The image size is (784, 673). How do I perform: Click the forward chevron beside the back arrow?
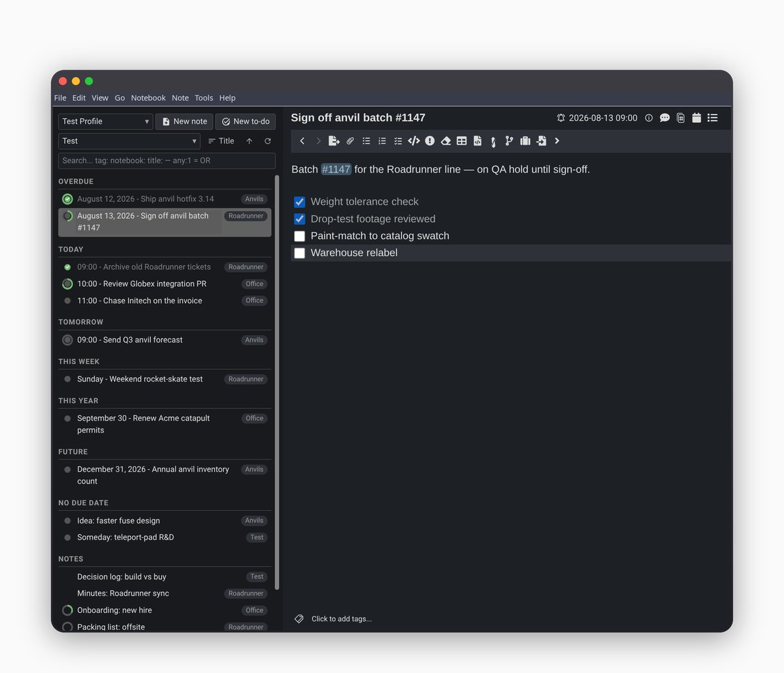[318, 141]
